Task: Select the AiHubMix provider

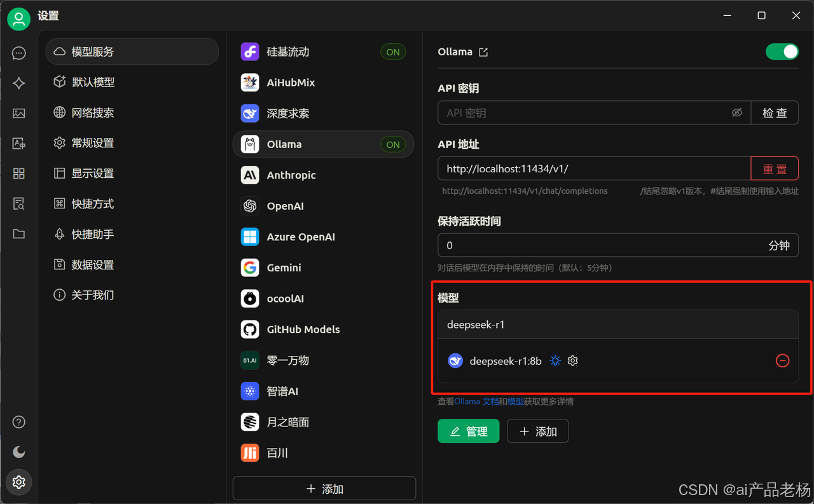Action: coord(323,83)
